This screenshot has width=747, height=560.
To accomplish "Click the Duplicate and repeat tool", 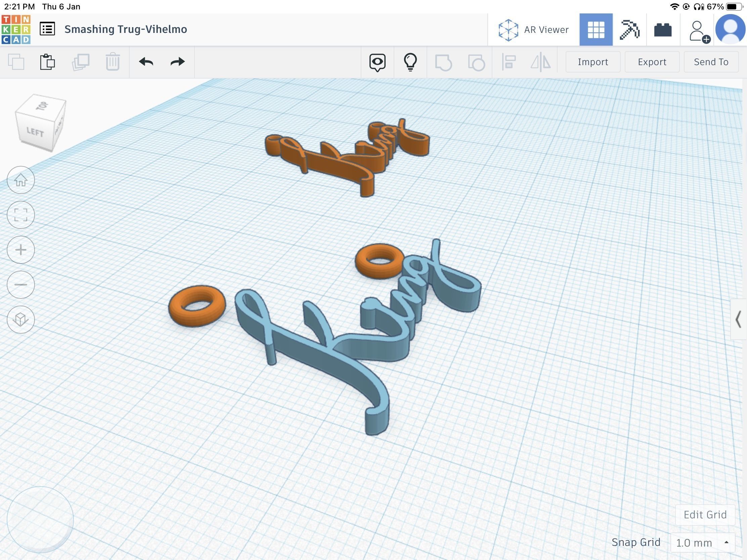I will click(x=80, y=62).
